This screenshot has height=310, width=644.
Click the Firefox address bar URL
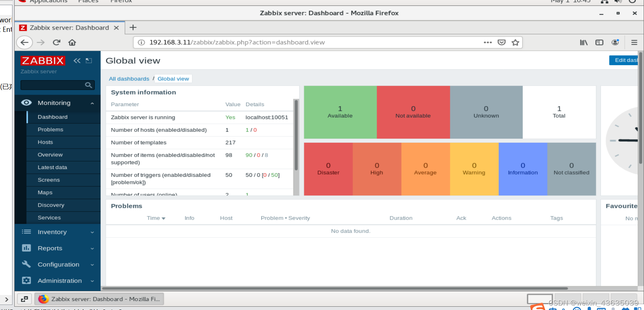tap(237, 42)
